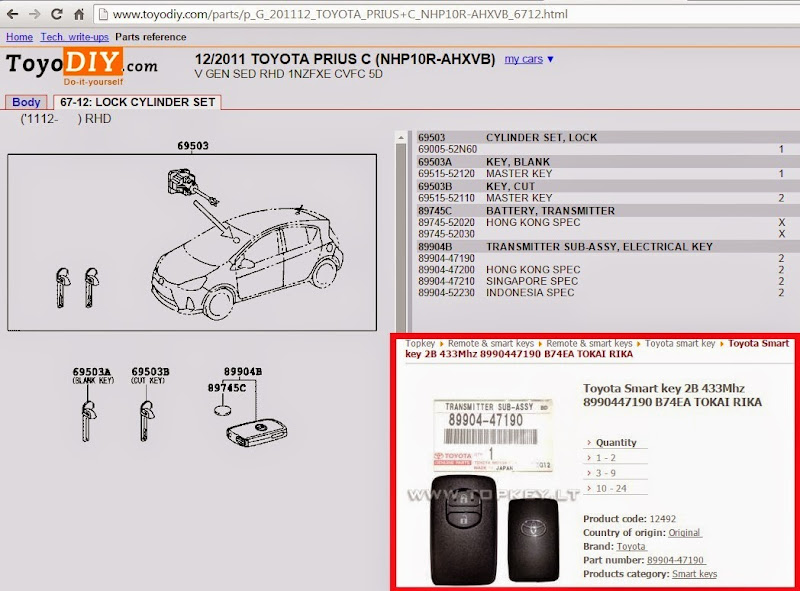Select the 89745C BATTERY, TRANSMITTER header

608,211
